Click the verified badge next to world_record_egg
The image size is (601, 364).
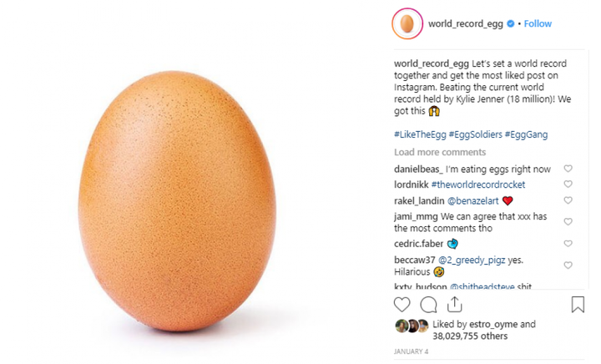click(x=511, y=23)
